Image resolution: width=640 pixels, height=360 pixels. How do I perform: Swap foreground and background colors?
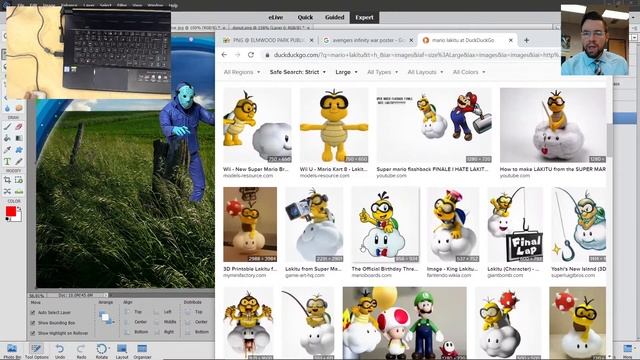[19, 209]
